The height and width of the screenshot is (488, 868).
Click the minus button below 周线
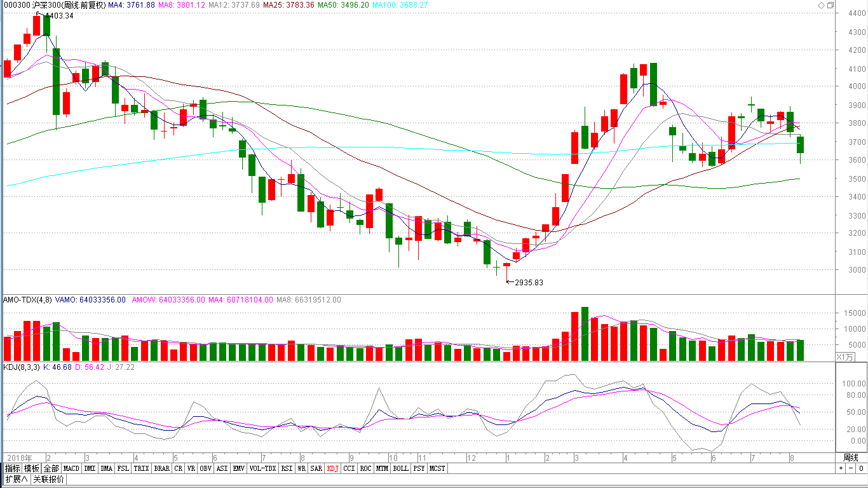pyautogui.click(x=851, y=468)
